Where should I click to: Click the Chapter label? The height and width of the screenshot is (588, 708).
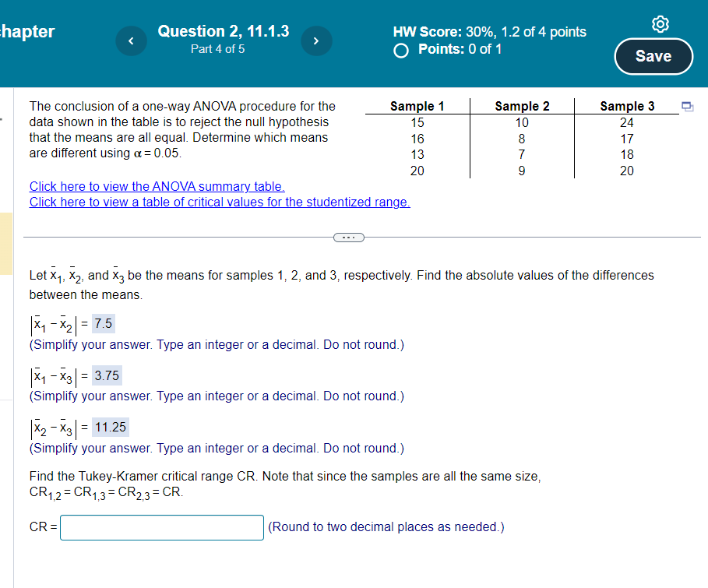pos(29,31)
